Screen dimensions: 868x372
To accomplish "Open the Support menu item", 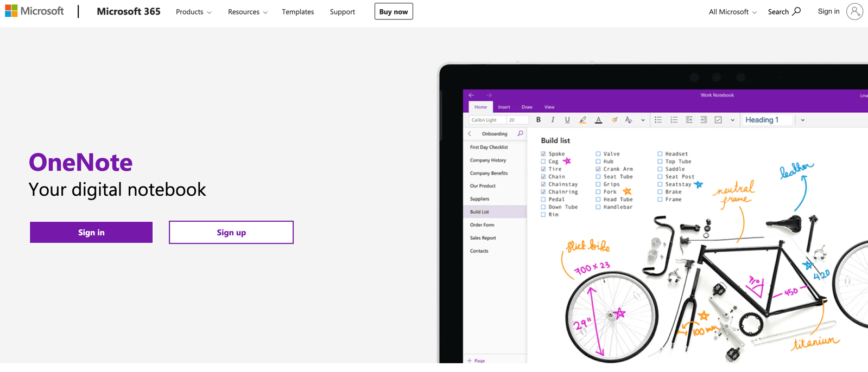I will [x=343, y=12].
